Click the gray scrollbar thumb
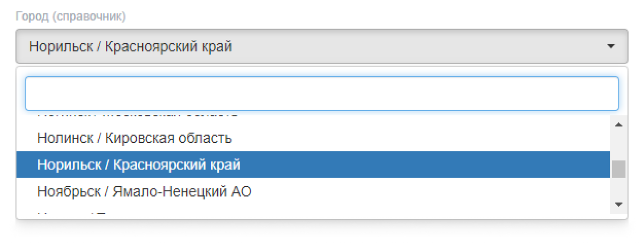Viewport: 644px width, 246px height. 618,169
